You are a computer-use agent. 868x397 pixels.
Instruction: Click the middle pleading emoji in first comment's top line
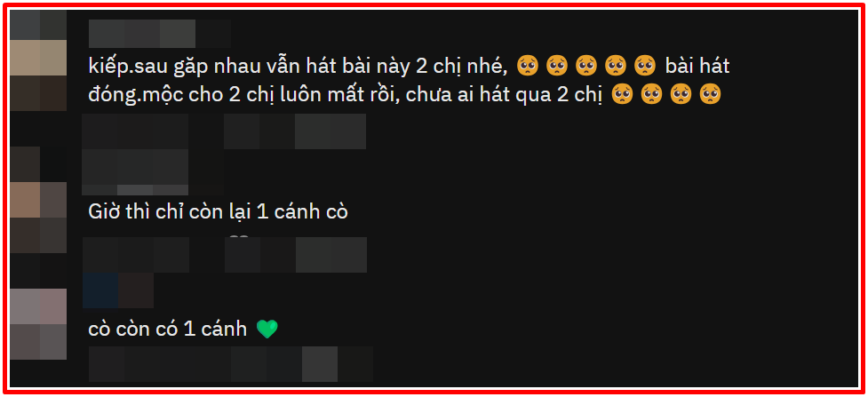coord(585,67)
